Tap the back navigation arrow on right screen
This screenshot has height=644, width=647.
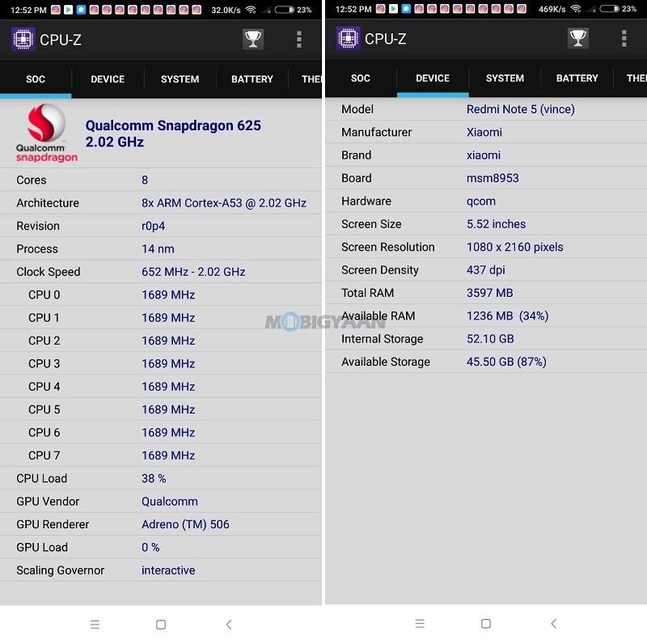click(x=554, y=623)
